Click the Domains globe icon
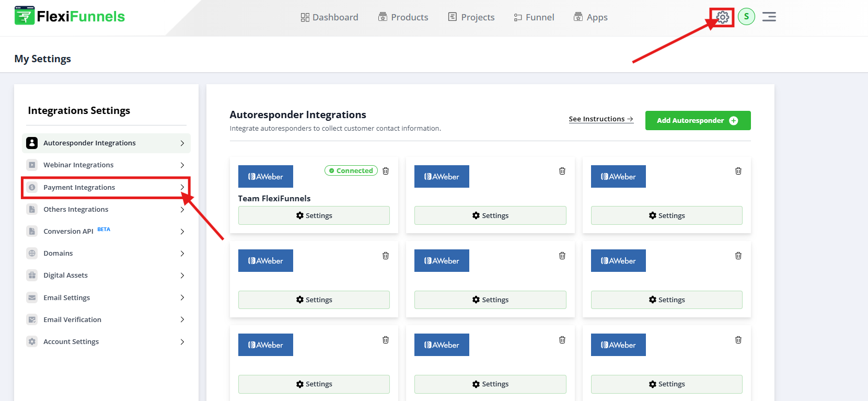Screen dimensions: 868x401 point(32,253)
